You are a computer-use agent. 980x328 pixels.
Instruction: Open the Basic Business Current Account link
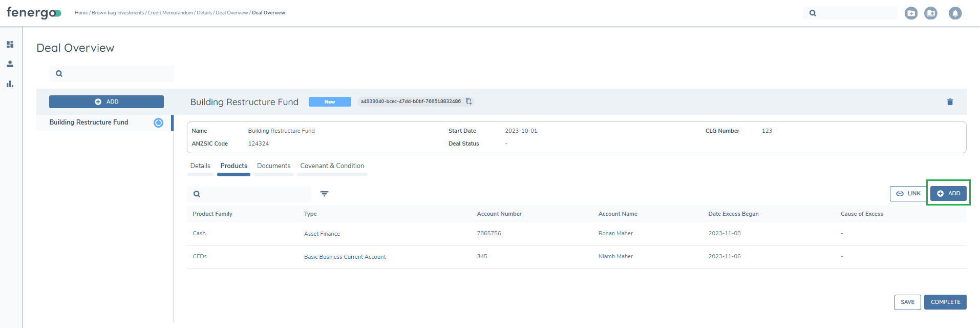coord(345,257)
